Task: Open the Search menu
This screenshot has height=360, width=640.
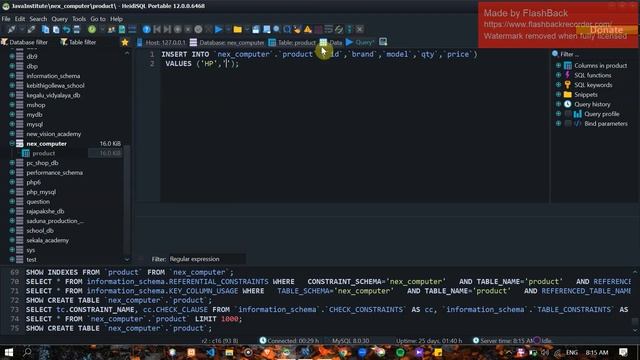Action: 38,19
